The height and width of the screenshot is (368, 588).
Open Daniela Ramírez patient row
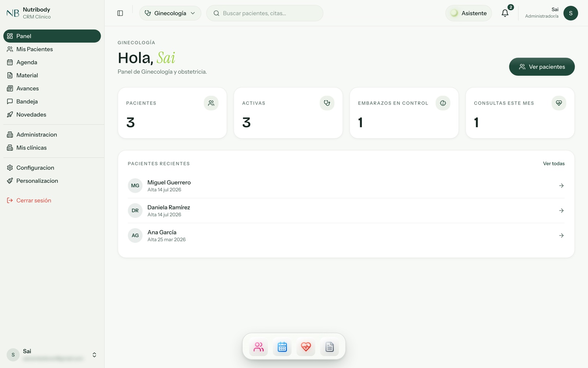pos(346,210)
